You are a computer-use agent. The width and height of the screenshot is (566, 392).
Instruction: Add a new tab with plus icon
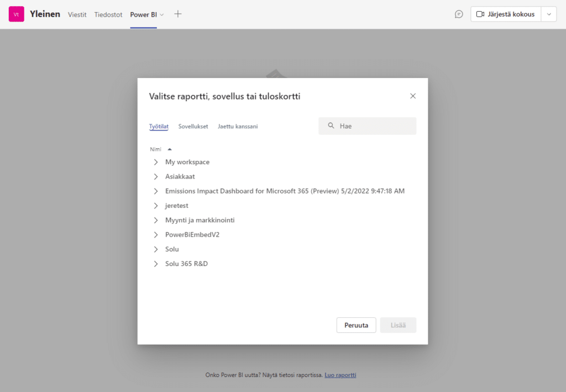point(178,14)
